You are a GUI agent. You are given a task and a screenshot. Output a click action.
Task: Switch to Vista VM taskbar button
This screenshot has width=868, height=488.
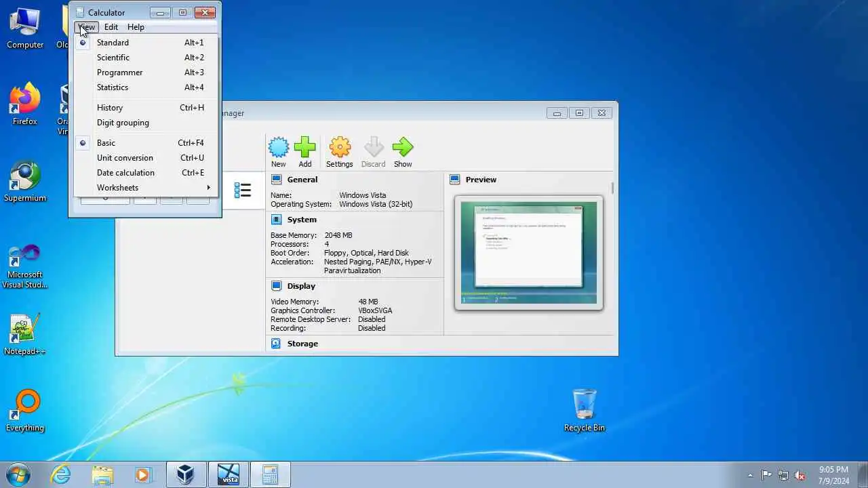point(229,475)
